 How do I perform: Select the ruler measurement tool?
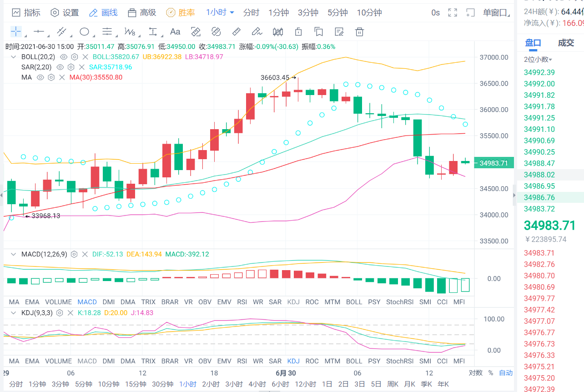pyautogui.click(x=237, y=31)
